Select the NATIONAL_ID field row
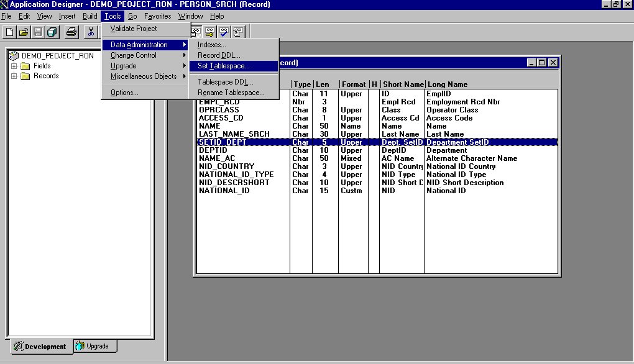The width and height of the screenshot is (634, 364). (x=377, y=191)
